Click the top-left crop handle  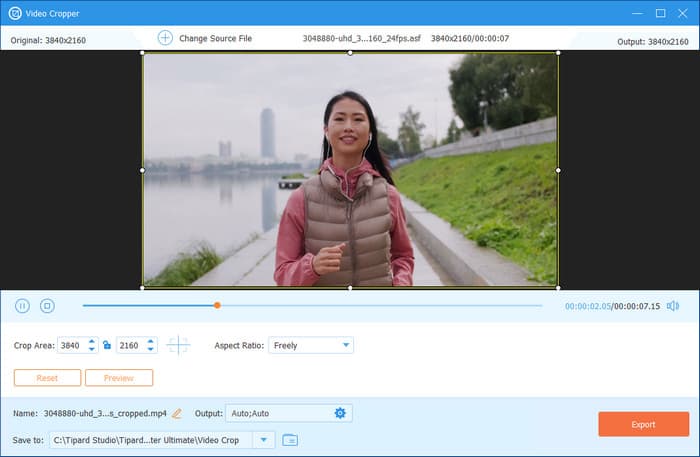142,53
